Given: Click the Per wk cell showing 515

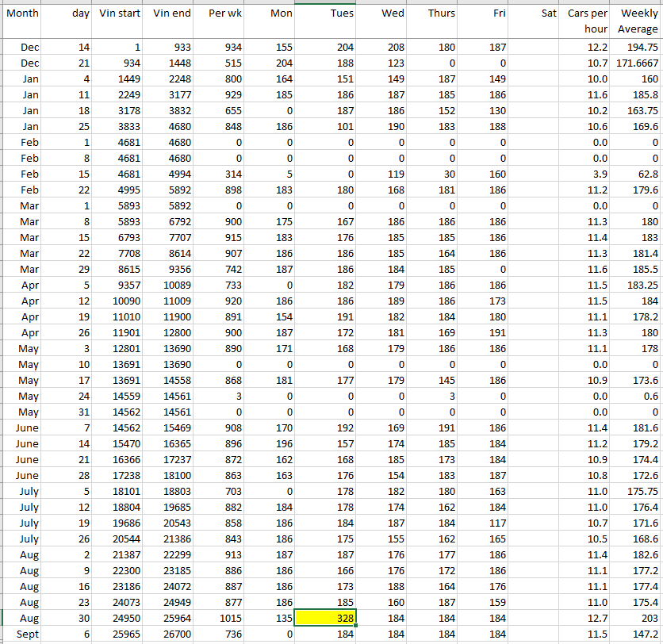Looking at the screenshot, I should tap(219, 63).
